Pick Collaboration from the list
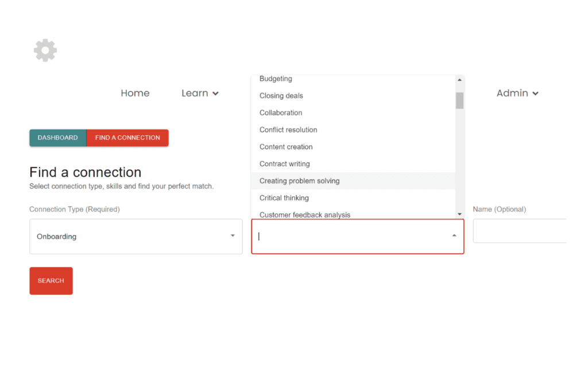The height and width of the screenshot is (370, 588). 353,113
